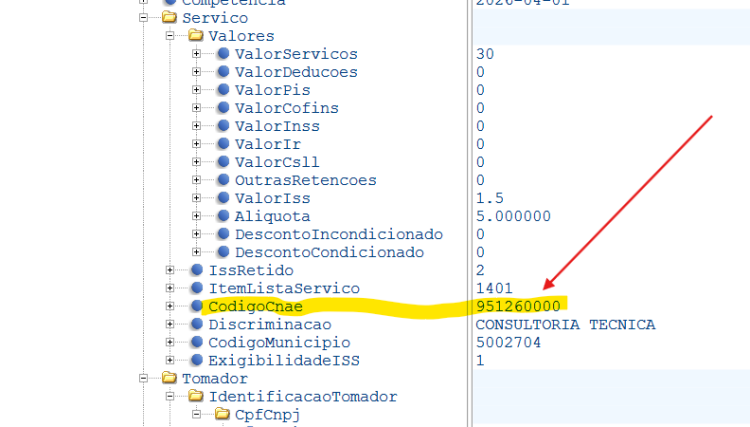The width and height of the screenshot is (750, 427).
Task: Select the DescontoCondicionado tree item
Action: (x=329, y=252)
